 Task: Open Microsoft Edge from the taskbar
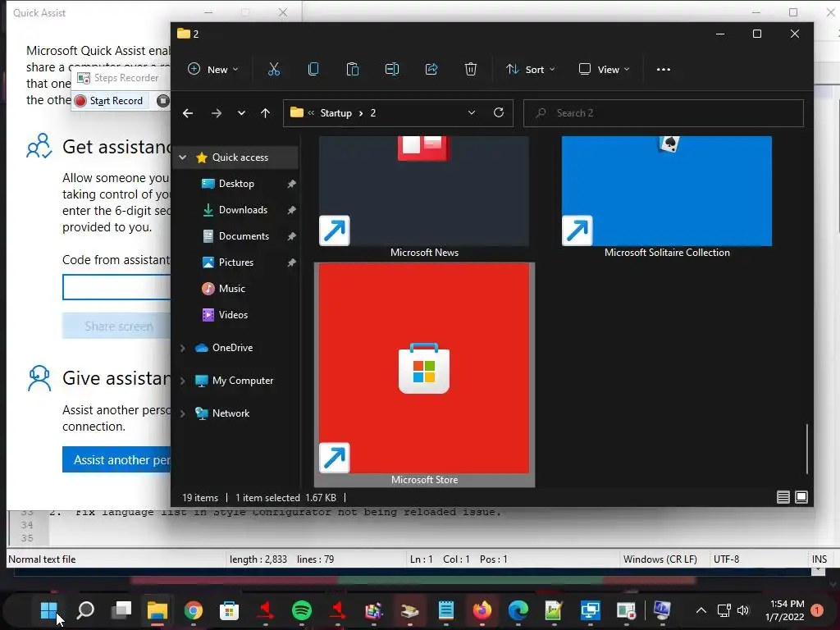point(518,610)
